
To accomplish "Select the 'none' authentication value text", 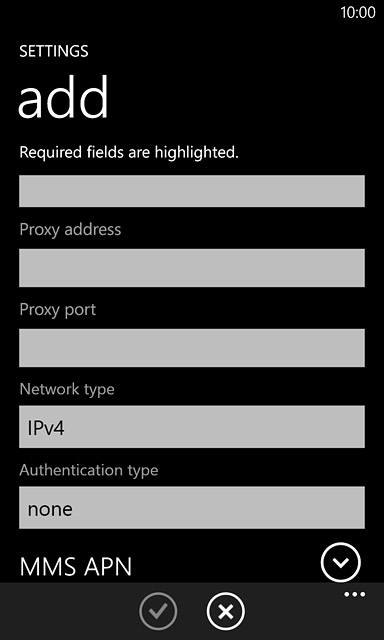I will tap(50, 509).
